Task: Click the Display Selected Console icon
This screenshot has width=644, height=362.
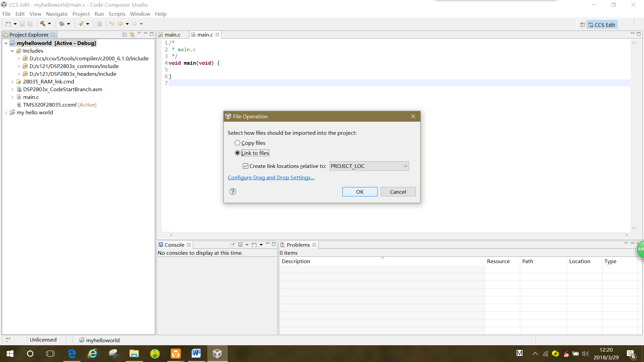Action: pos(240,245)
